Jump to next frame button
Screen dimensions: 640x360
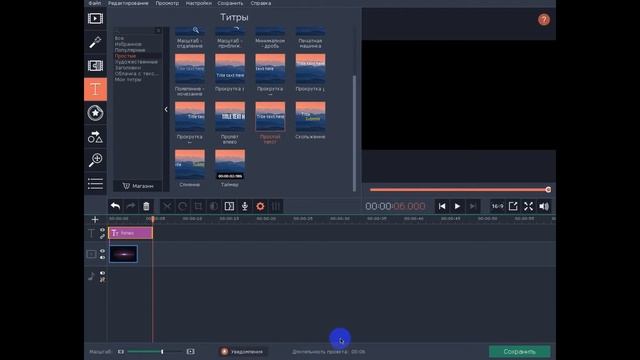[473, 206]
